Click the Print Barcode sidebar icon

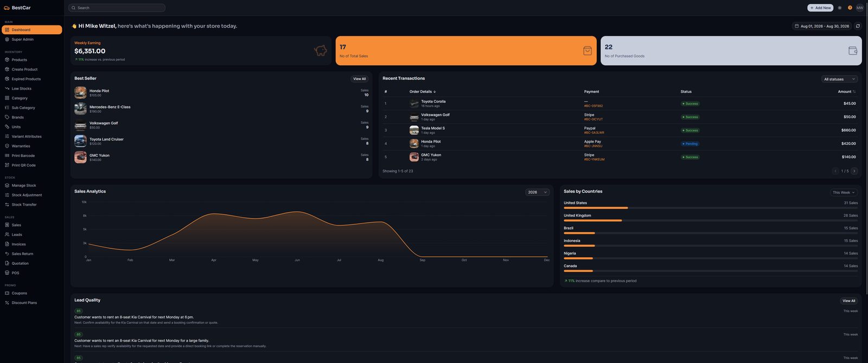(x=7, y=156)
